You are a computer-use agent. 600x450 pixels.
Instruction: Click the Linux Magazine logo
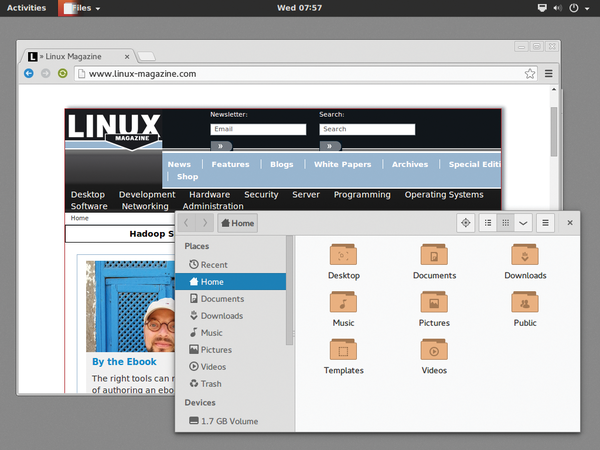click(x=114, y=130)
